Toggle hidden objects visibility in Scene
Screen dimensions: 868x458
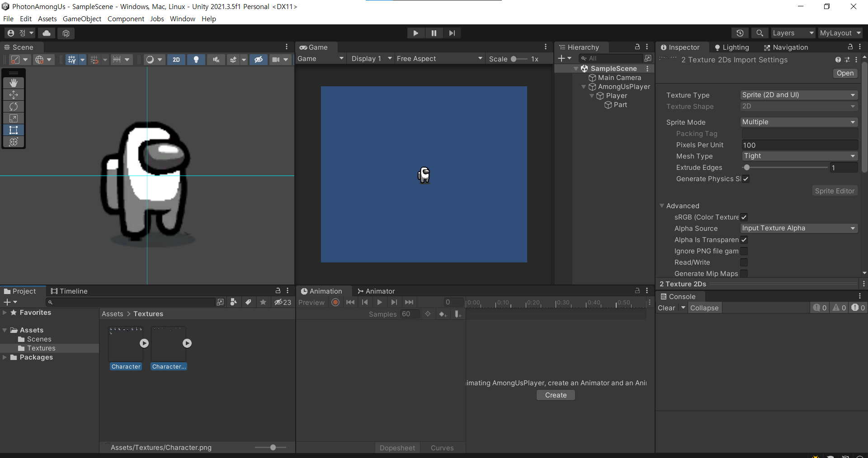pyautogui.click(x=259, y=60)
